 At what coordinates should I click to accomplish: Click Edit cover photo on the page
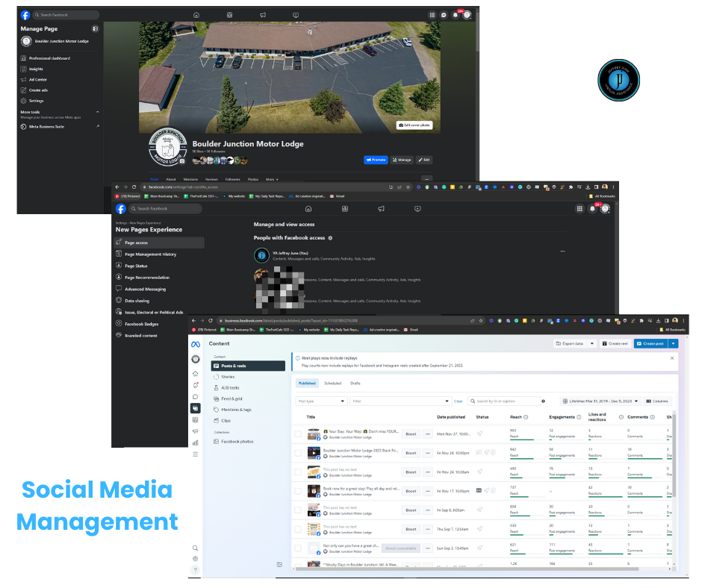(414, 125)
